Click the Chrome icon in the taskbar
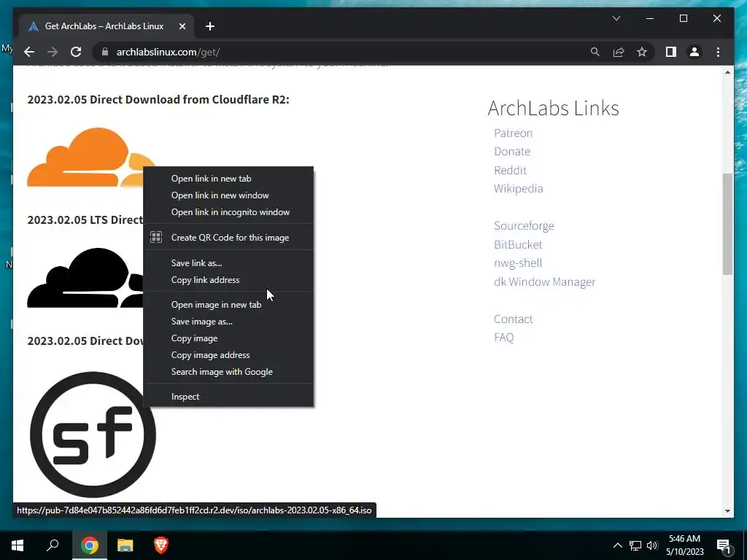Viewport: 747px width, 560px height. 90,545
